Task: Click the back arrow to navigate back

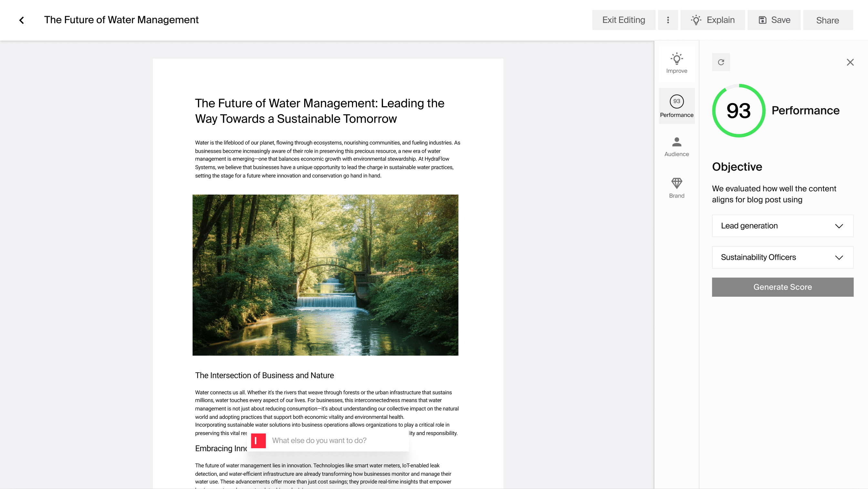Action: (x=20, y=20)
